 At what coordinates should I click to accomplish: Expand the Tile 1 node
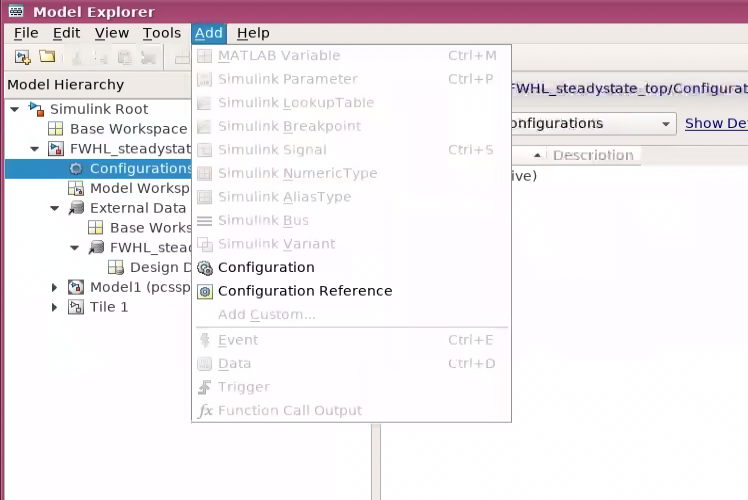pyautogui.click(x=54, y=307)
